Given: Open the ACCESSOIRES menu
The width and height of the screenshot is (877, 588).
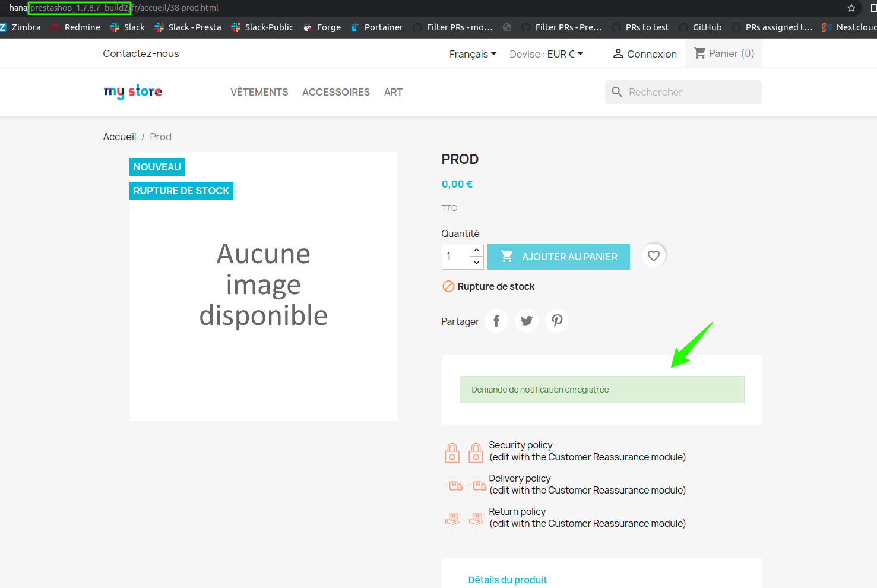Looking at the screenshot, I should [336, 91].
